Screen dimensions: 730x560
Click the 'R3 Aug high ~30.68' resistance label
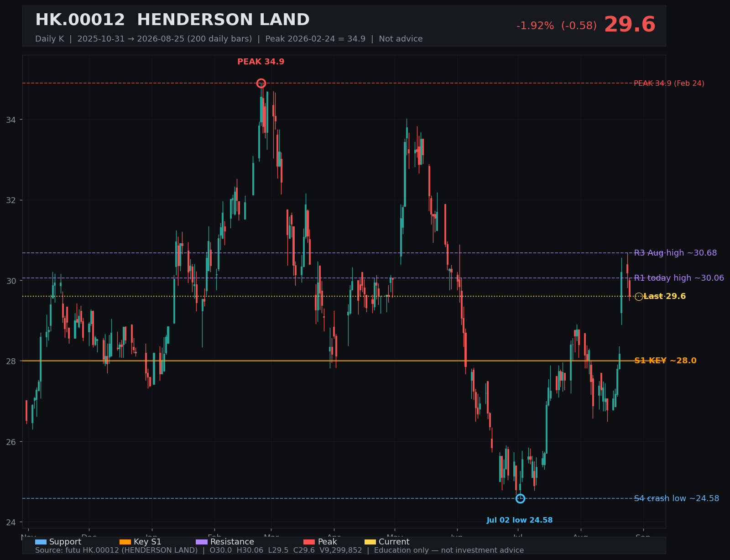tap(676, 253)
